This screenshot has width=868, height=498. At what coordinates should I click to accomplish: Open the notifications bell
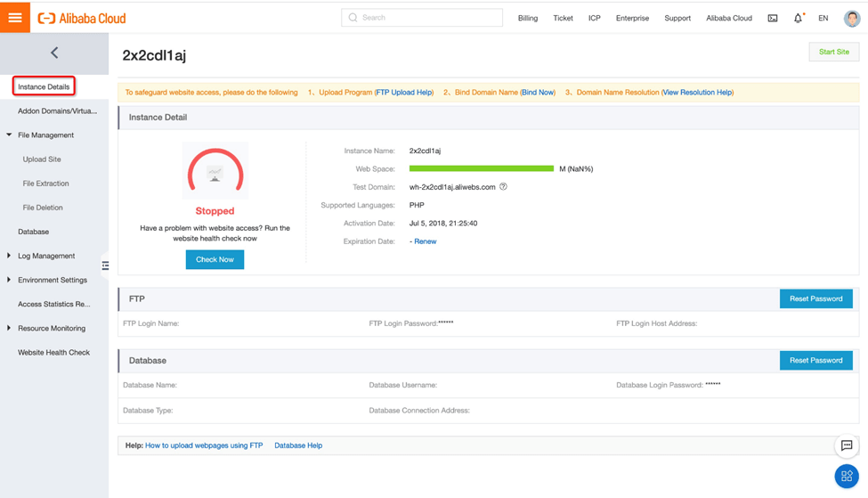click(798, 18)
